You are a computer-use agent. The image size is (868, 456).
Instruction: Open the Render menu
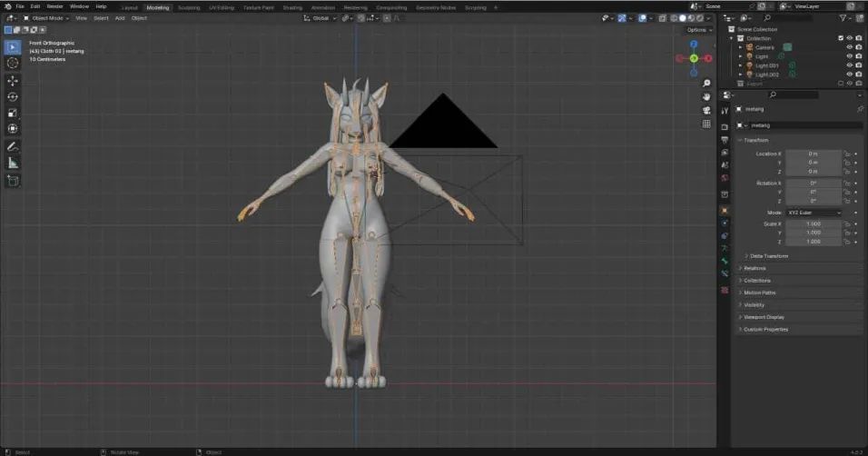click(54, 6)
